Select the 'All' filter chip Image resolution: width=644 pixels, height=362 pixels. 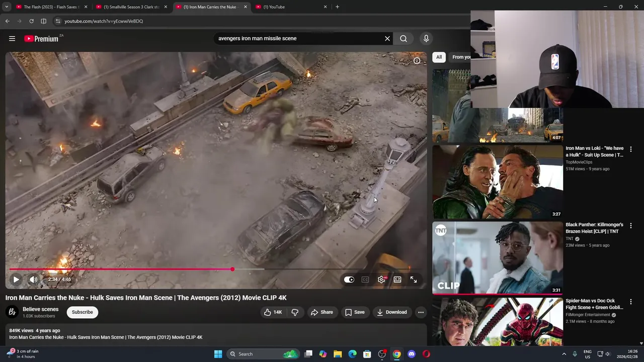(x=439, y=57)
